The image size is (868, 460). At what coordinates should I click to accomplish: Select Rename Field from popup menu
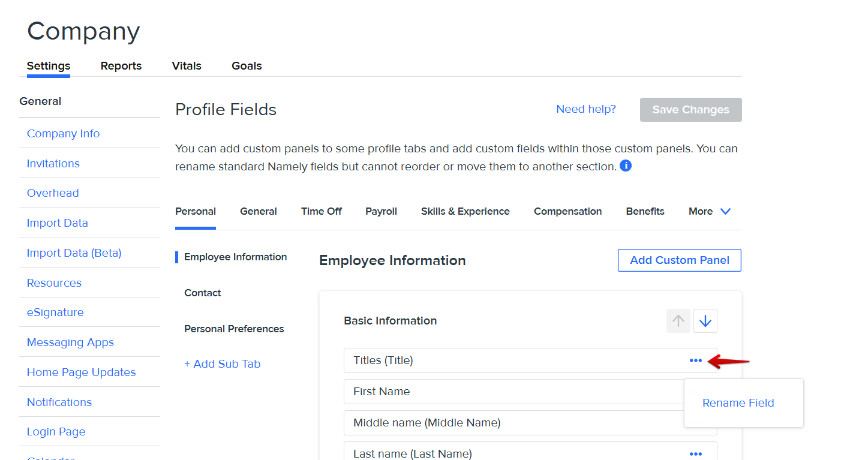point(738,403)
